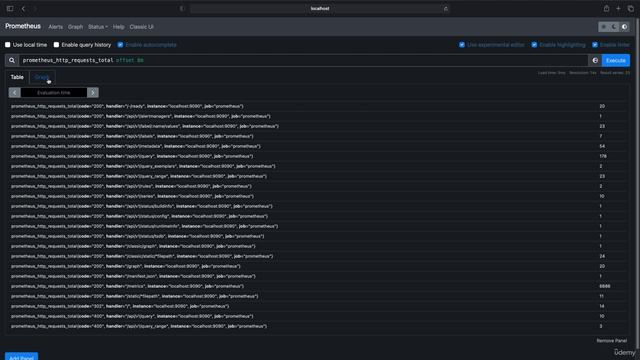Switch to light theme sun icon
This screenshot has width=640, height=360.
pyautogui.click(x=604, y=27)
